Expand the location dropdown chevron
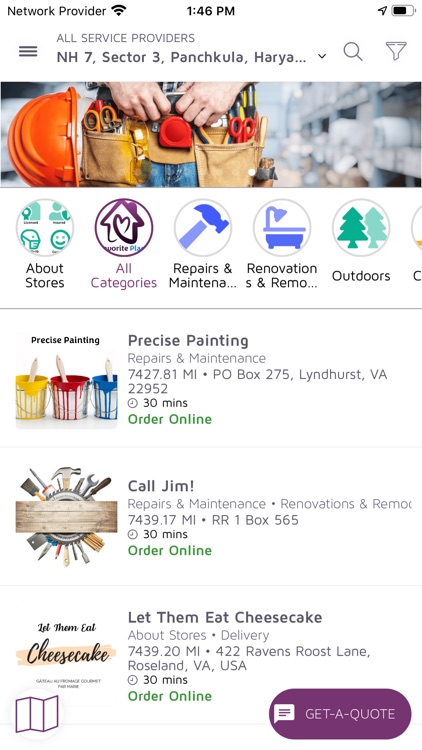The image size is (422, 750). 322,56
